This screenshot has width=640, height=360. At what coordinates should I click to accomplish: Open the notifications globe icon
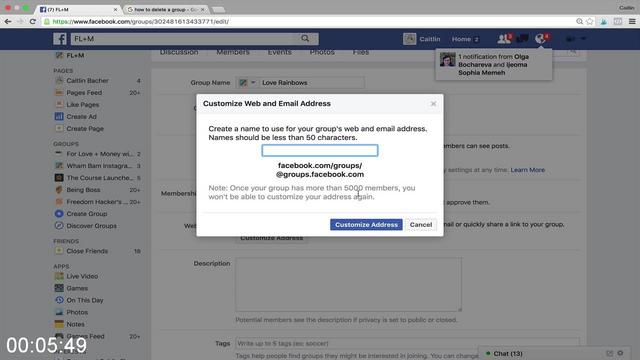[540, 39]
